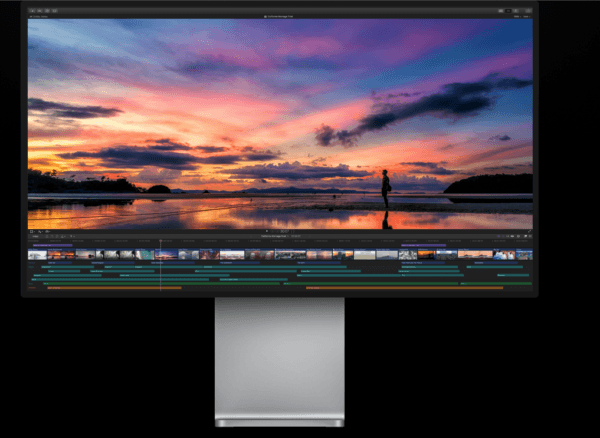Toggle the blue skimming button in the timeline toolbar
600x438 pixels.
point(499,236)
